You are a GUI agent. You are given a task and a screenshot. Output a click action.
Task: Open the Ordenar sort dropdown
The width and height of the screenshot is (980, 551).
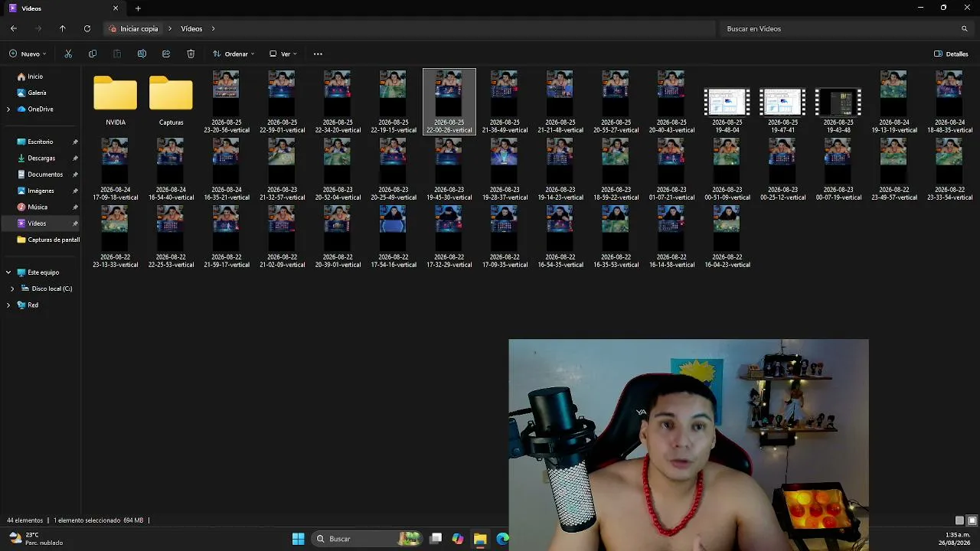click(234, 54)
